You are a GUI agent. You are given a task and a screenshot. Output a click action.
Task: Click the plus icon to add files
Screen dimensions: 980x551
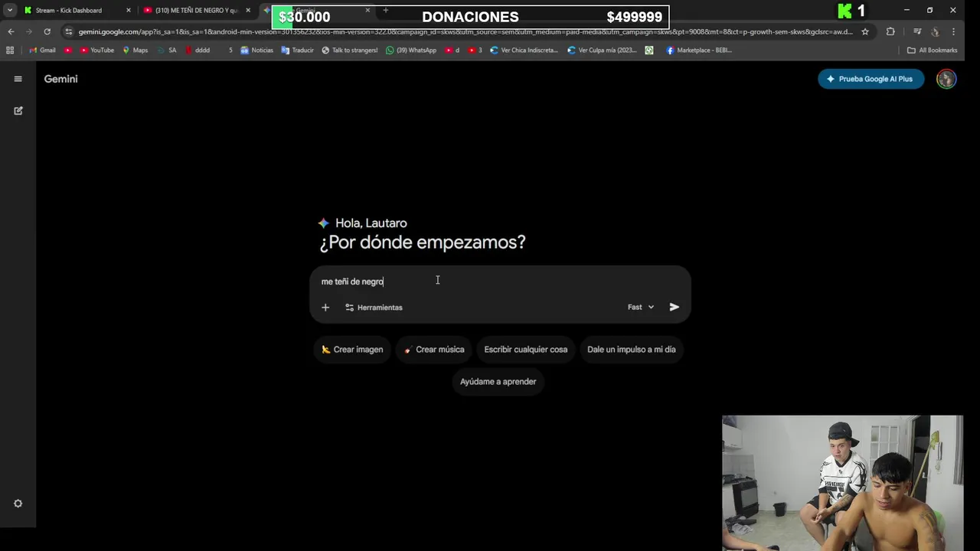tap(325, 307)
